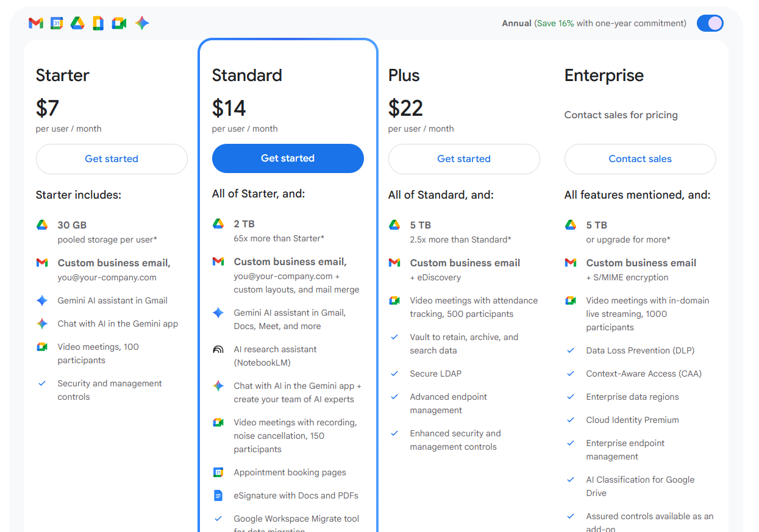Click the checkmark beside AI Classification for Google Drive
Image resolution: width=759 pixels, height=532 pixels.
pyautogui.click(x=571, y=480)
